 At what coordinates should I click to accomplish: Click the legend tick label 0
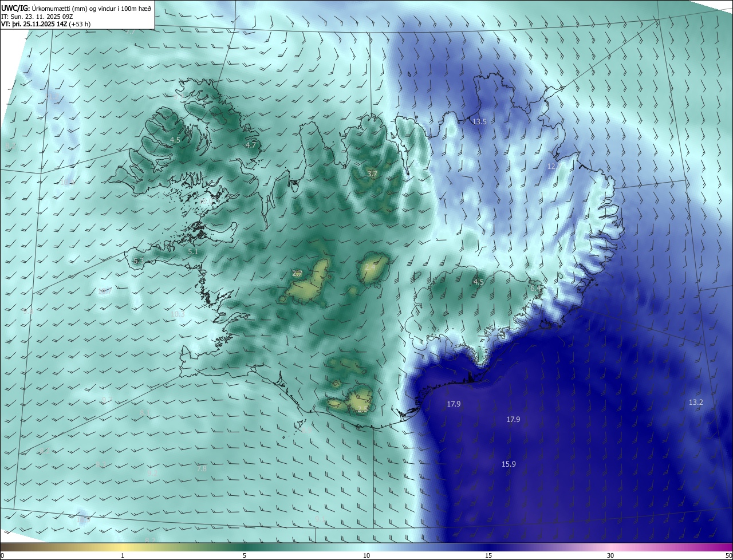tap(2, 555)
